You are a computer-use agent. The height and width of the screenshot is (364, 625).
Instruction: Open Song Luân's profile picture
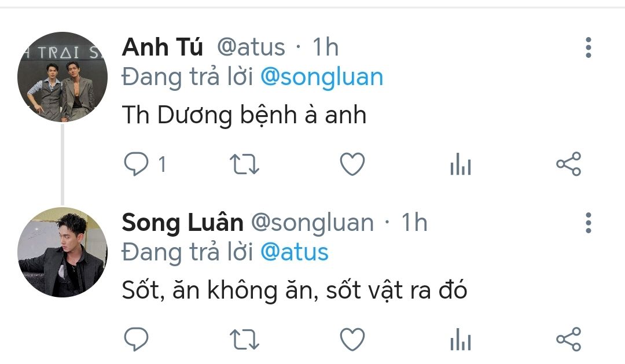(62, 252)
